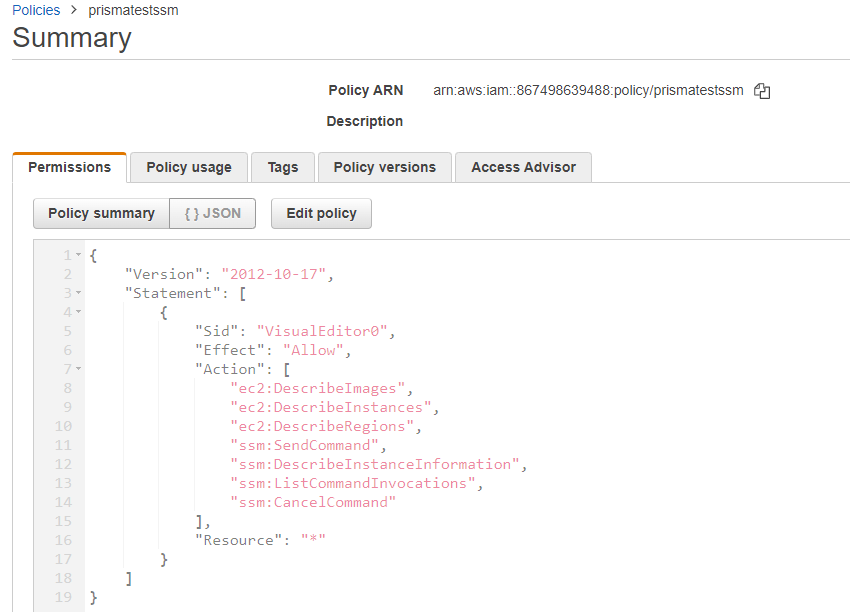850x612 pixels.
Task: Collapse the Action array at line 7
Action: coord(78,368)
